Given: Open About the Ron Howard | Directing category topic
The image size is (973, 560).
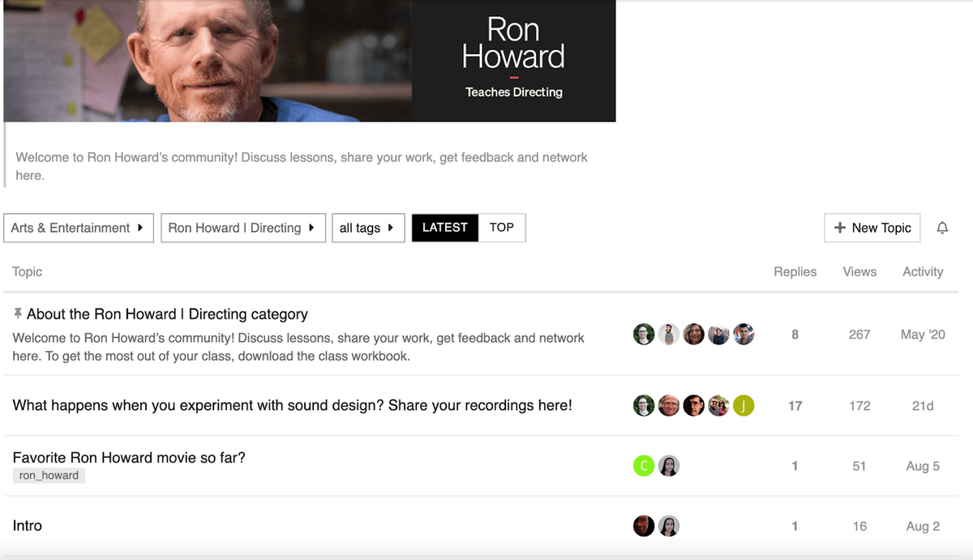Looking at the screenshot, I should coord(167,314).
